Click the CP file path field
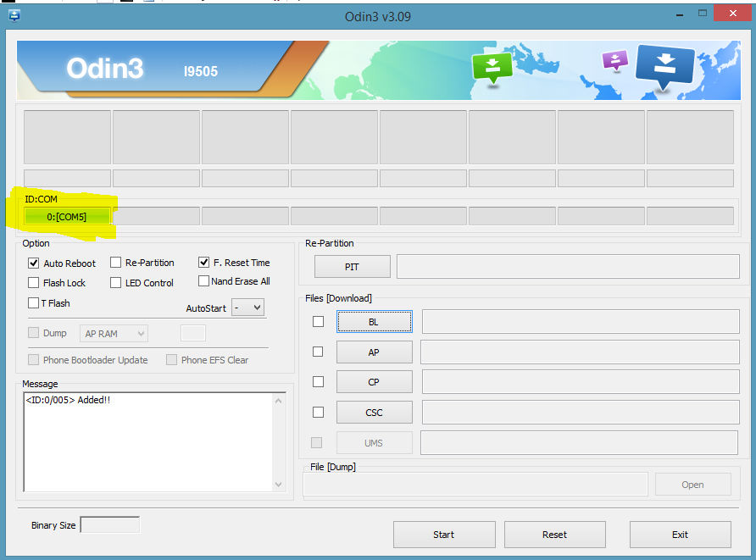Viewport: 756px width, 560px height. (581, 382)
